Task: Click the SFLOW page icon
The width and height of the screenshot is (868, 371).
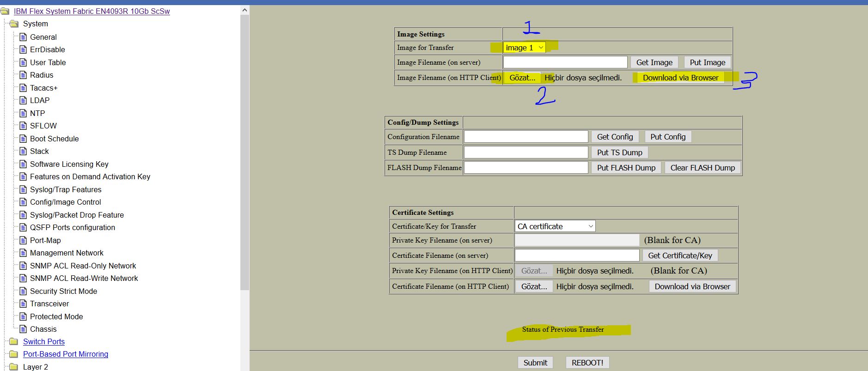Action: [23, 126]
